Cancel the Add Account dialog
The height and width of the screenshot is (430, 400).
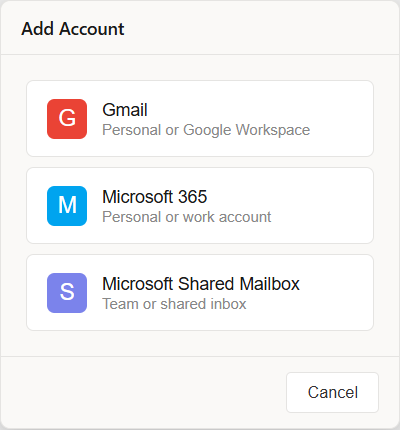click(332, 392)
